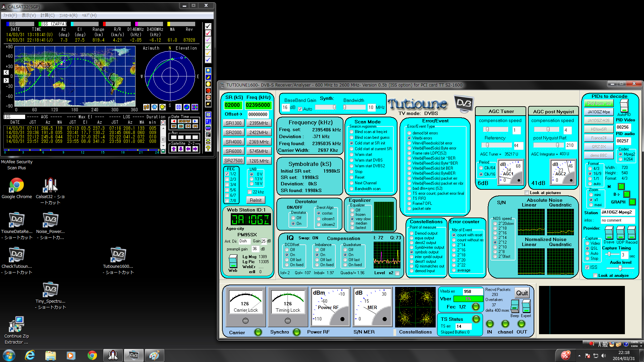
Task: Click the Moon icon in CALSAT32 sidebar
Action: [x=208, y=77]
